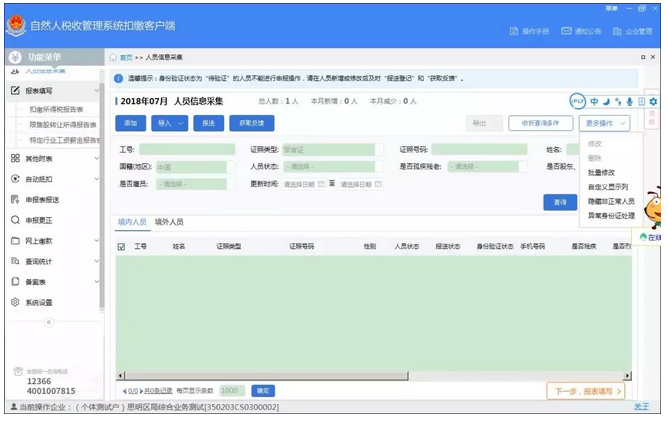
Task: Open the calendar for 更新时间 end date
Action: point(378,184)
